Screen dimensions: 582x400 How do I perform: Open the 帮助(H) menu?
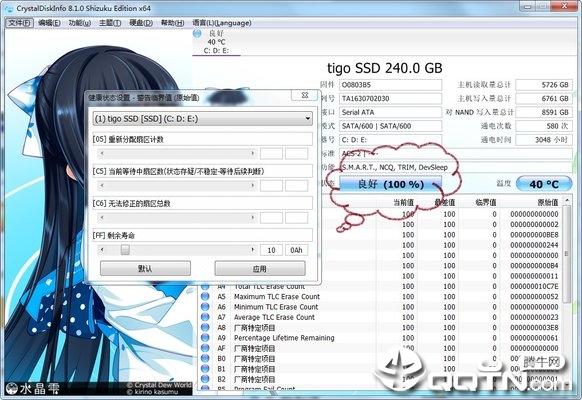click(x=172, y=23)
